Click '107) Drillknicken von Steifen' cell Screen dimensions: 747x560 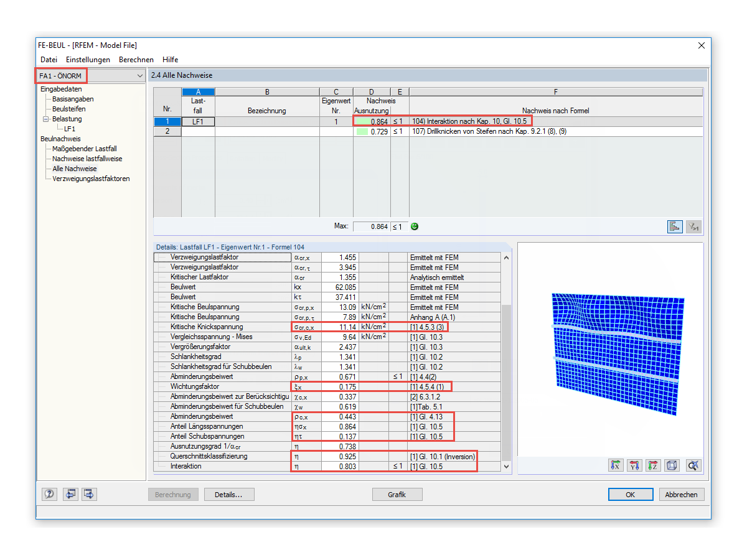(556, 132)
